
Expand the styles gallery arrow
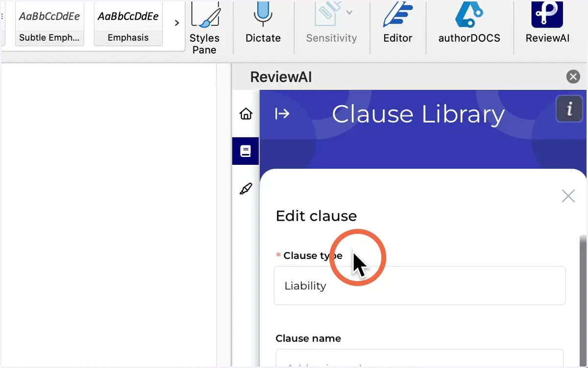[x=177, y=23]
